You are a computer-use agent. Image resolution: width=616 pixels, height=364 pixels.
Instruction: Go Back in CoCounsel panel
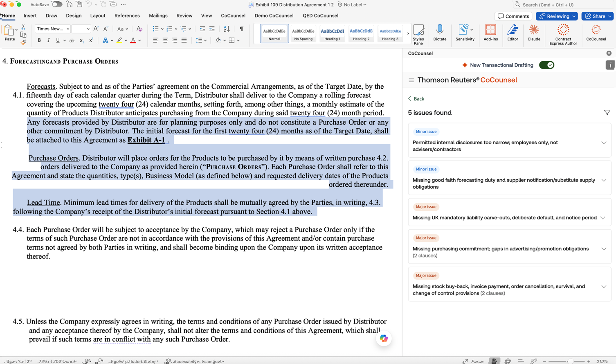coord(416,99)
